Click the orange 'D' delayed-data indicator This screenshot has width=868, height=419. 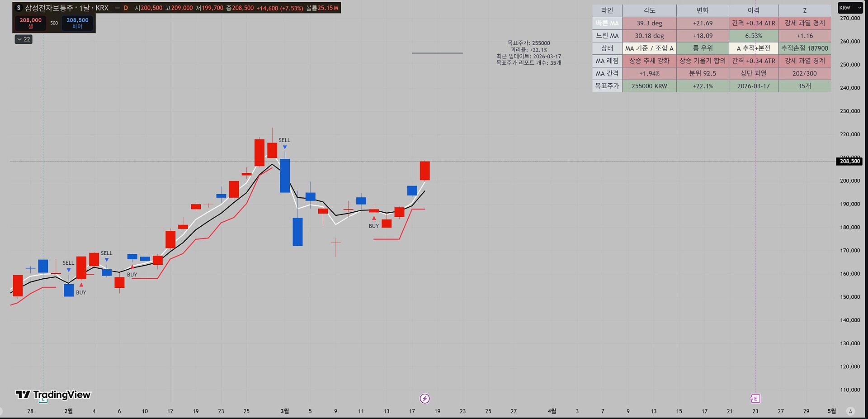pyautogui.click(x=126, y=8)
